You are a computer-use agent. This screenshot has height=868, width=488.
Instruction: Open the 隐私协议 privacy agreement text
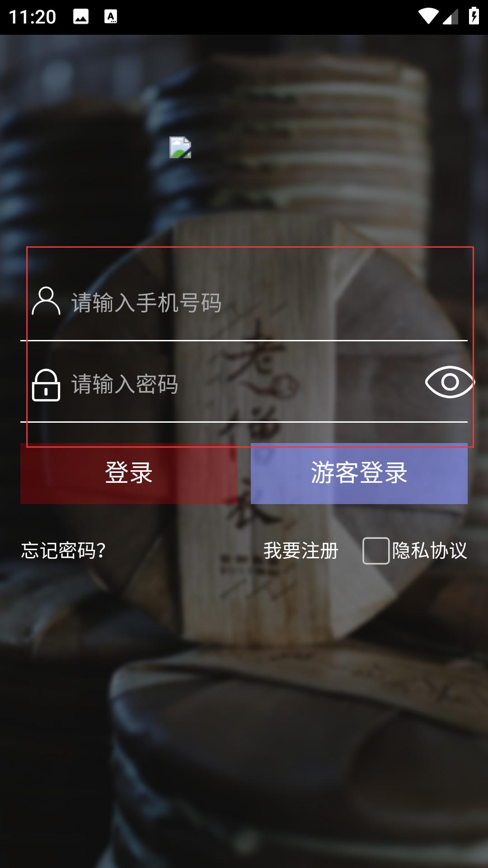click(x=429, y=551)
